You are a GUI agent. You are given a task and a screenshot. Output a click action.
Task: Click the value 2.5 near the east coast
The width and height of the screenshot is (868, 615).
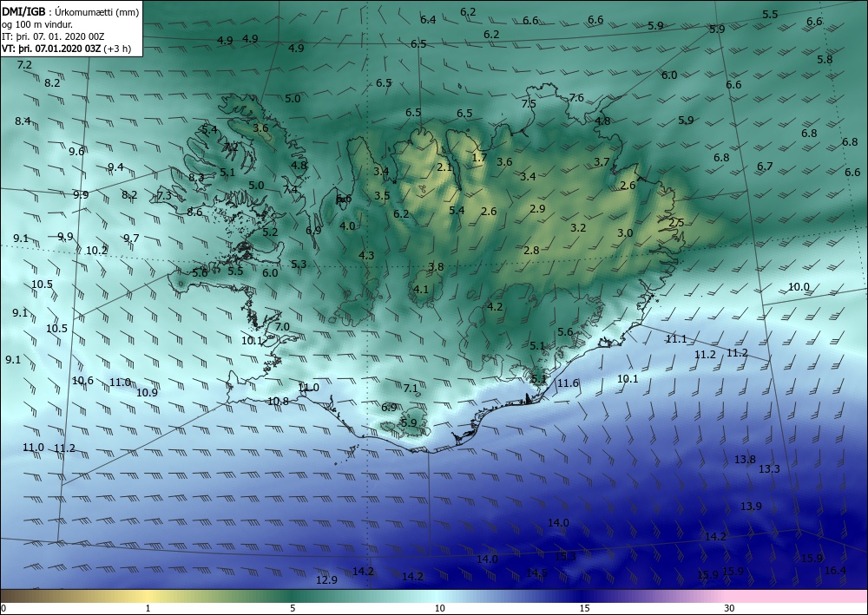(x=676, y=222)
